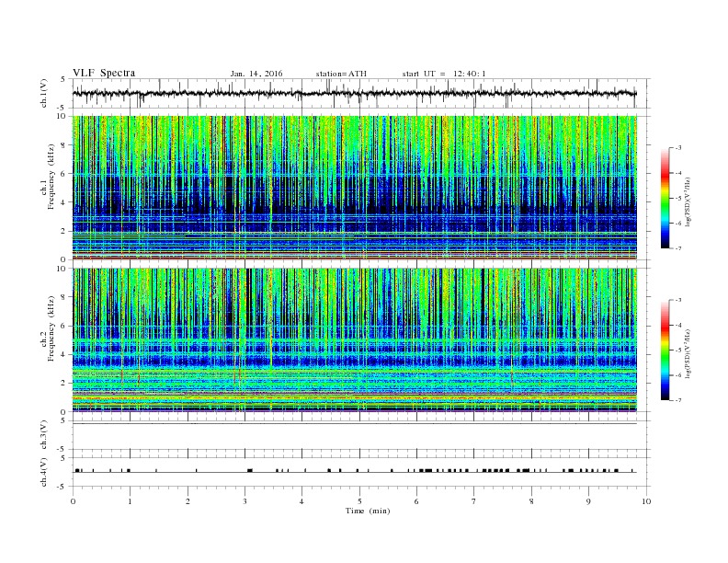The height and width of the screenshot is (563, 728).
Task: Click the "-3" label on ch.1 colorbar
Action: pyautogui.click(x=677, y=148)
